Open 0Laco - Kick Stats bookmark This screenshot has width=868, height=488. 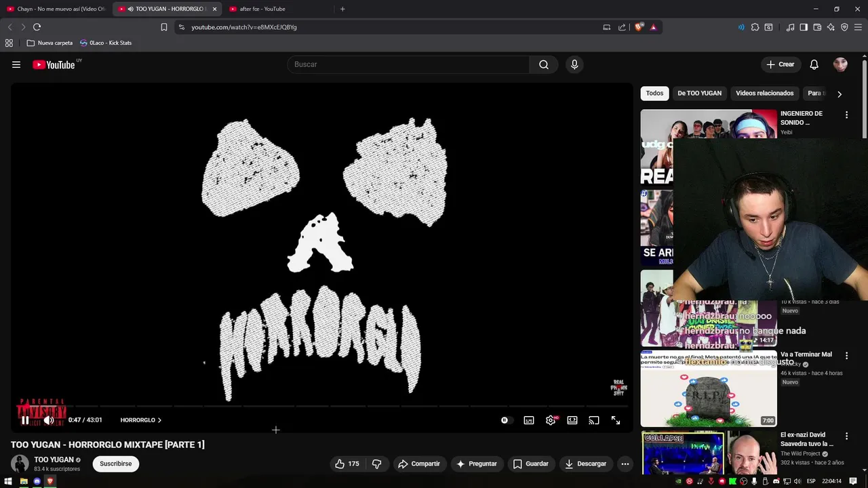click(105, 43)
